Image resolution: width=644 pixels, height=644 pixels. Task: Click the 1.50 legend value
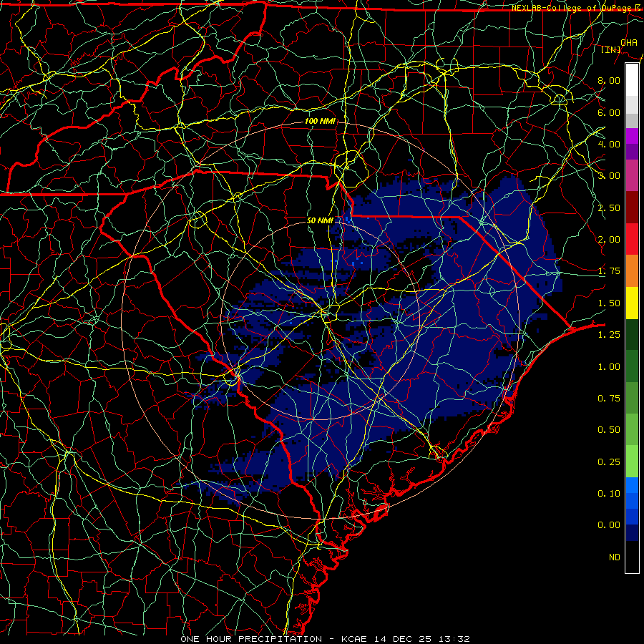[609, 303]
